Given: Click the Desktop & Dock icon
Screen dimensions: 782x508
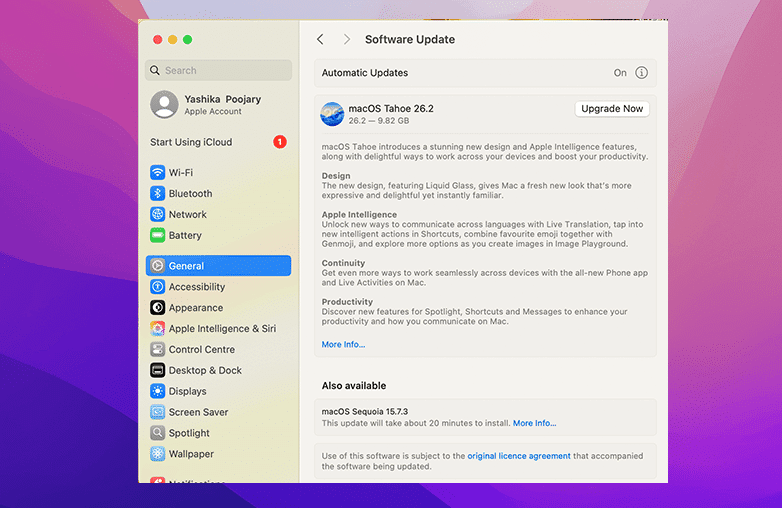Looking at the screenshot, I should [x=158, y=370].
